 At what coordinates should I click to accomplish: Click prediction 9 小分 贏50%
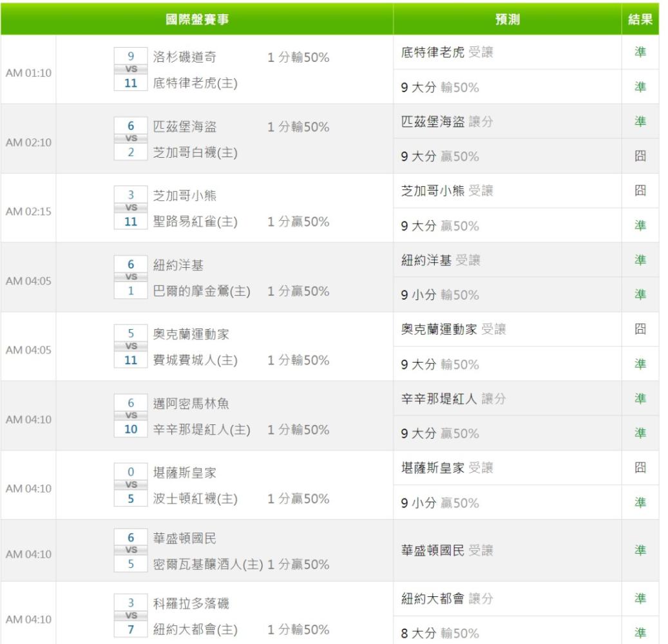point(440,503)
